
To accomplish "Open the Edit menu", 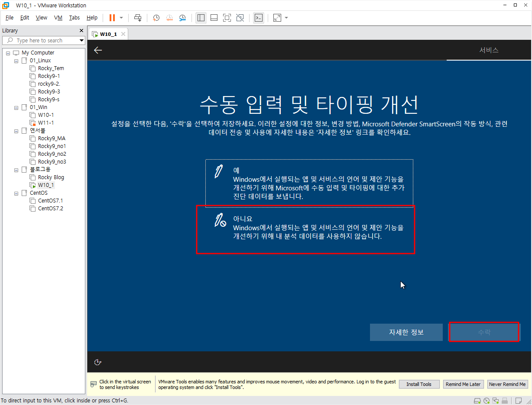I will tap(25, 18).
